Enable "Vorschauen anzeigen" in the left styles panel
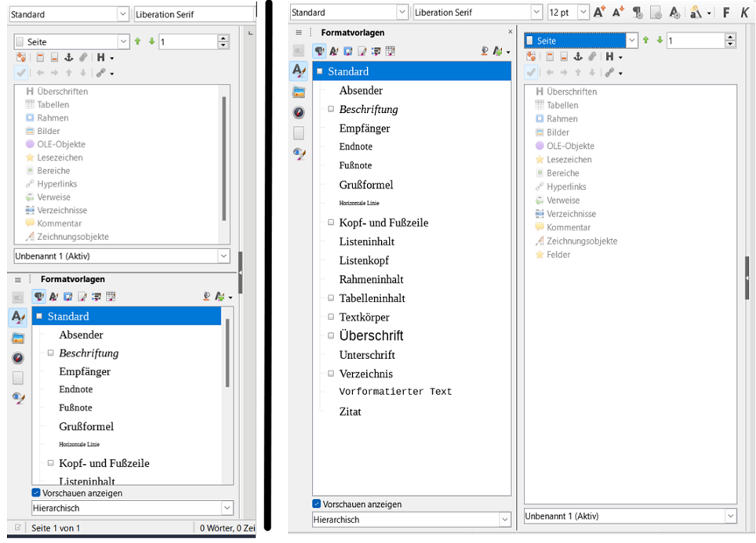Image resolution: width=756 pixels, height=543 pixels. pos(36,493)
